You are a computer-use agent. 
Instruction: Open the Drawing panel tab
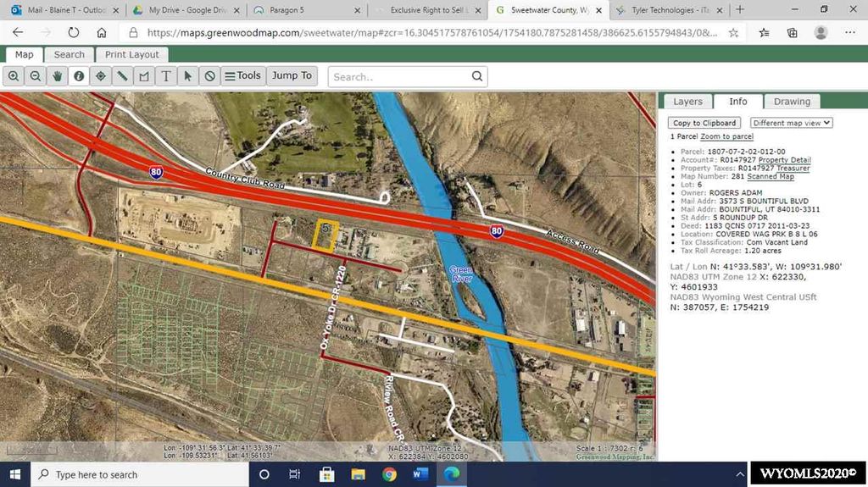[792, 102]
